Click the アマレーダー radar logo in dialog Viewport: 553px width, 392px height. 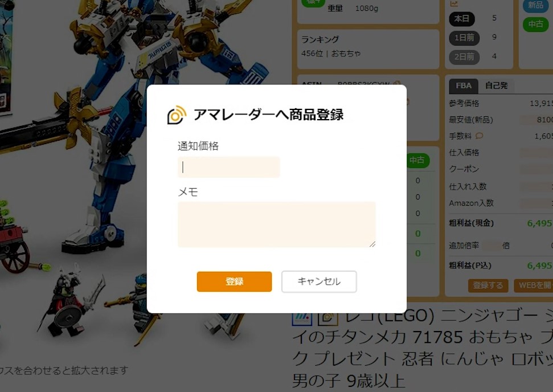177,115
